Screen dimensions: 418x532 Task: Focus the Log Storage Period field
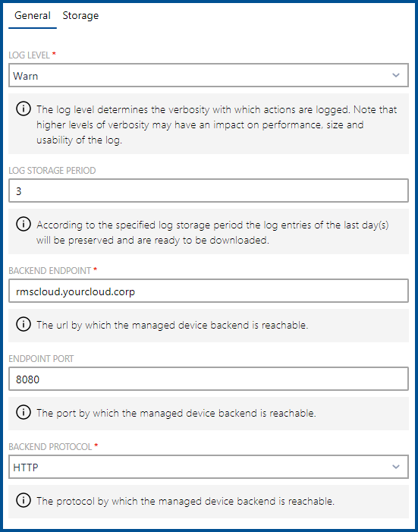coord(209,190)
